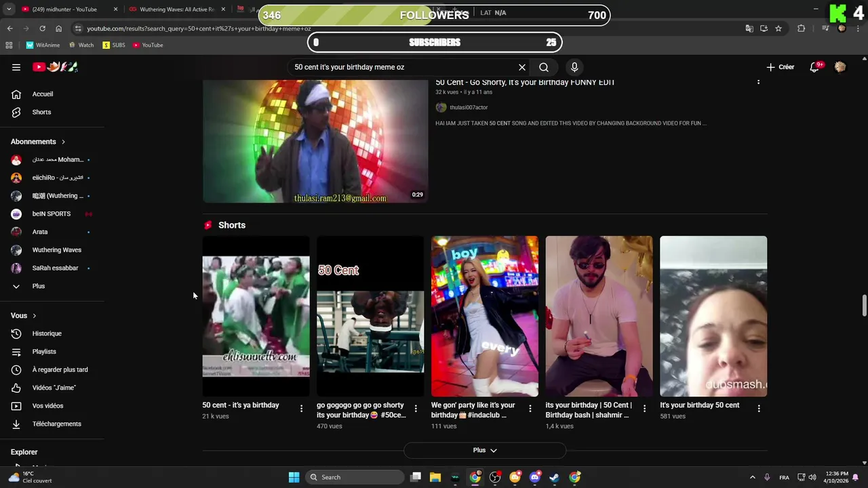Open thulasi007actor channel
Viewport: 868px width, 488px height.
click(x=469, y=107)
